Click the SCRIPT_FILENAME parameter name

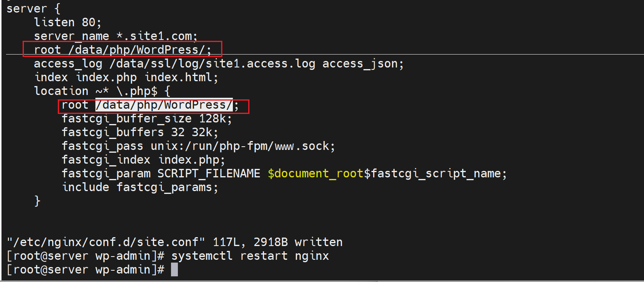(x=209, y=174)
